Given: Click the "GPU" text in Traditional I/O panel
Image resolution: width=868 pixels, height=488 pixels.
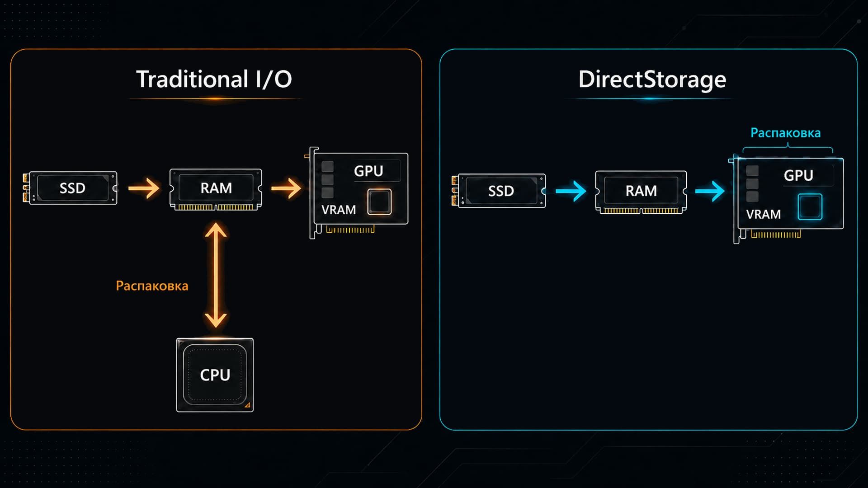Looking at the screenshot, I should point(368,171).
